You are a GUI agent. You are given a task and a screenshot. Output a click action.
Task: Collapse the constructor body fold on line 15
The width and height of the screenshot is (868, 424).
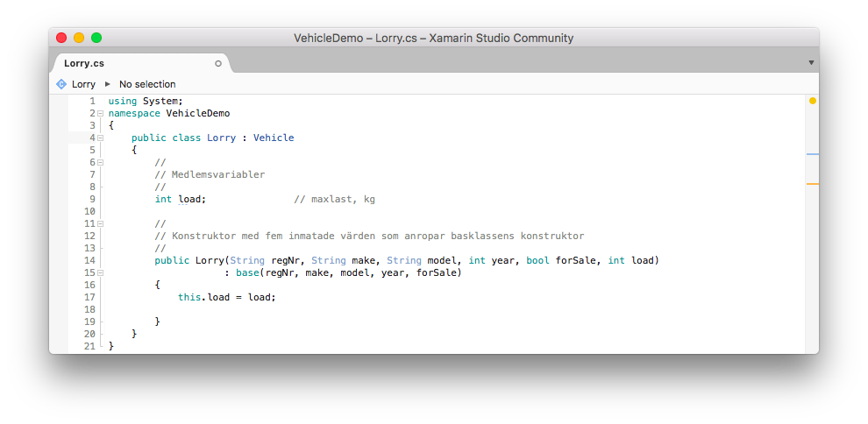coord(100,272)
